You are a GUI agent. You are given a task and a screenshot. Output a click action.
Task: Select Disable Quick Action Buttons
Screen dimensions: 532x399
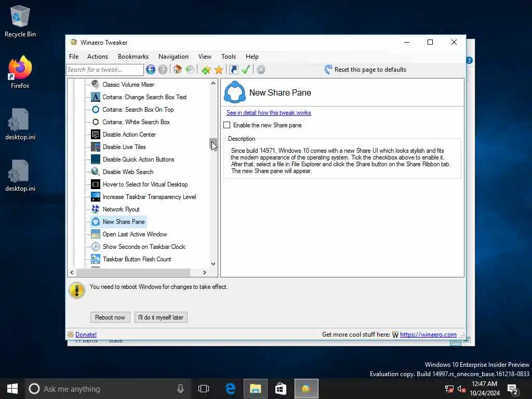coord(138,159)
